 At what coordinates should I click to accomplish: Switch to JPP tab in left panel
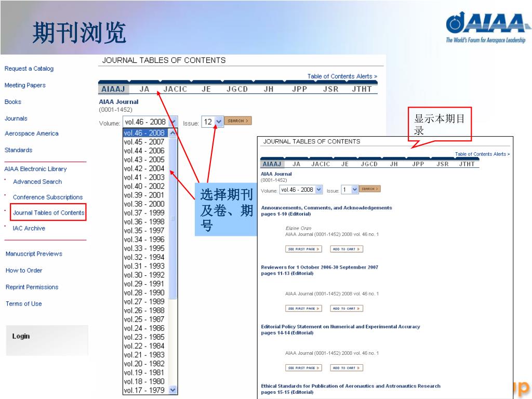(x=300, y=89)
